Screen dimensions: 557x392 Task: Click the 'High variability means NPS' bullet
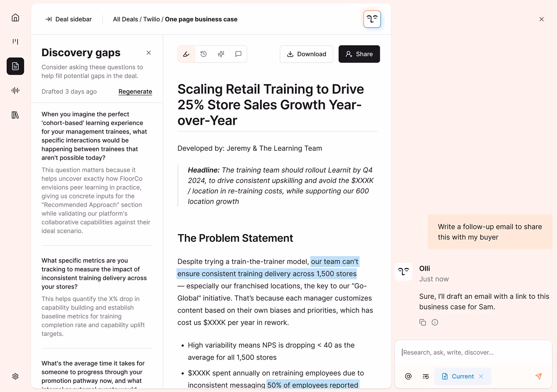coord(271,351)
